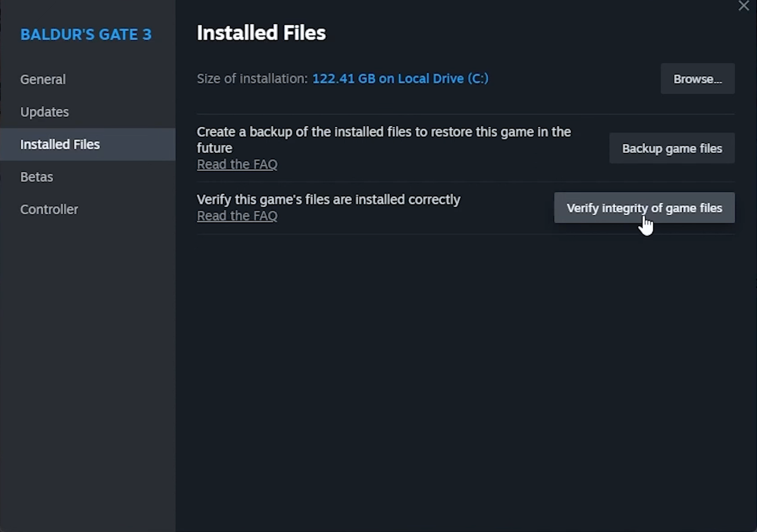Switch to the Updates tab
Screen dimensions: 757x532
coord(45,112)
